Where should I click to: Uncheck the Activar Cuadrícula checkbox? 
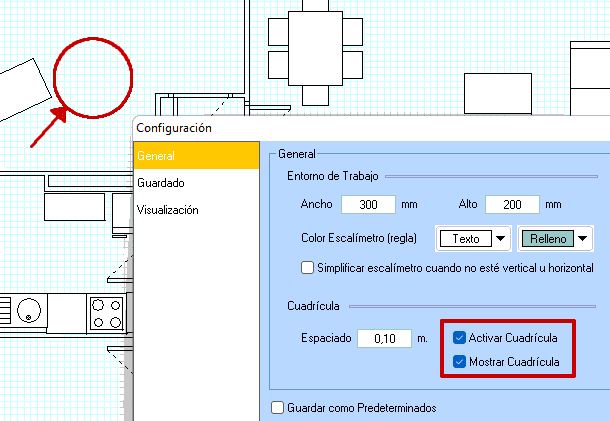pos(459,337)
